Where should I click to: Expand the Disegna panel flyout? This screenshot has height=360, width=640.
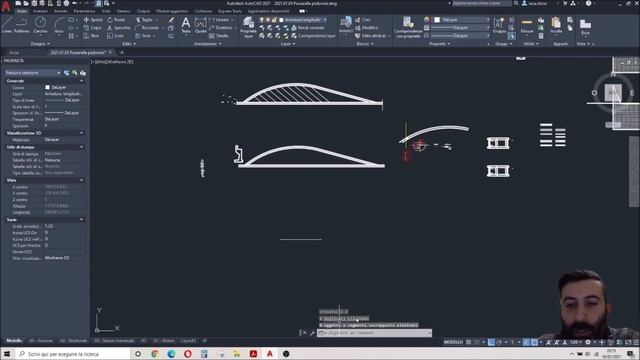(x=40, y=44)
